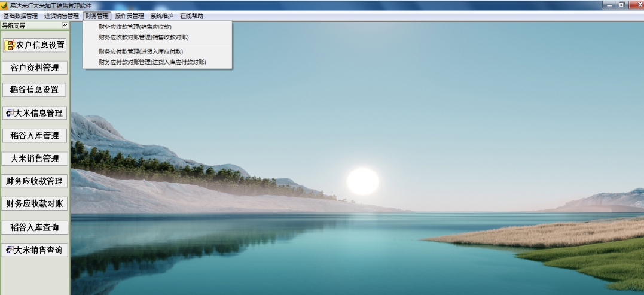644x295 pixels.
Task: Open 农户信息设置 from navigation panel
Action: tap(35, 45)
